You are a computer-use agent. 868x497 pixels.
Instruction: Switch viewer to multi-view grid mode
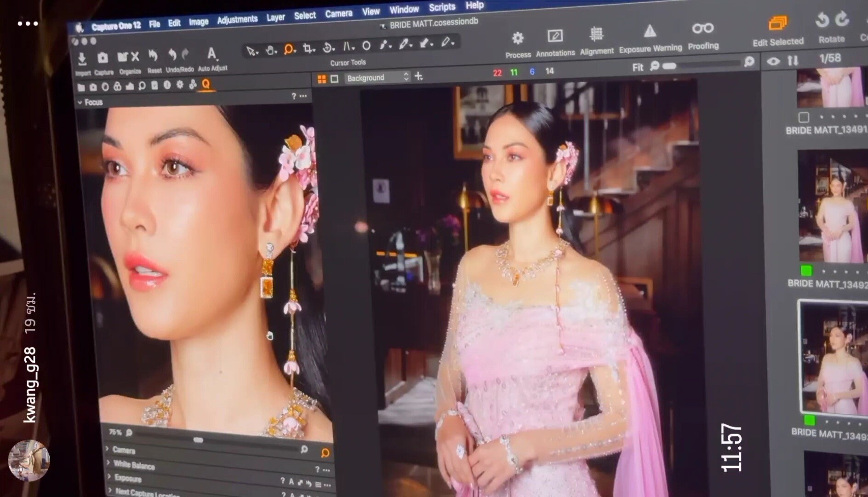[322, 80]
